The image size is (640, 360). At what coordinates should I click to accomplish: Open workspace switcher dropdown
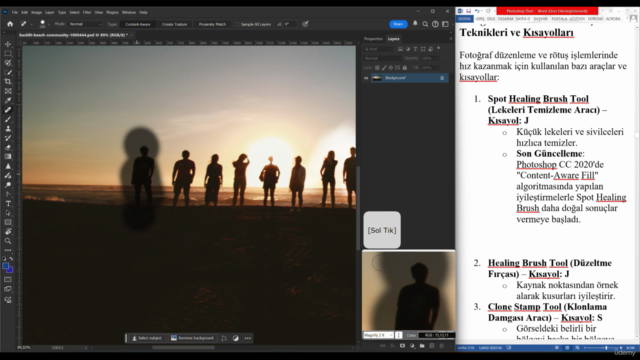coord(445,24)
